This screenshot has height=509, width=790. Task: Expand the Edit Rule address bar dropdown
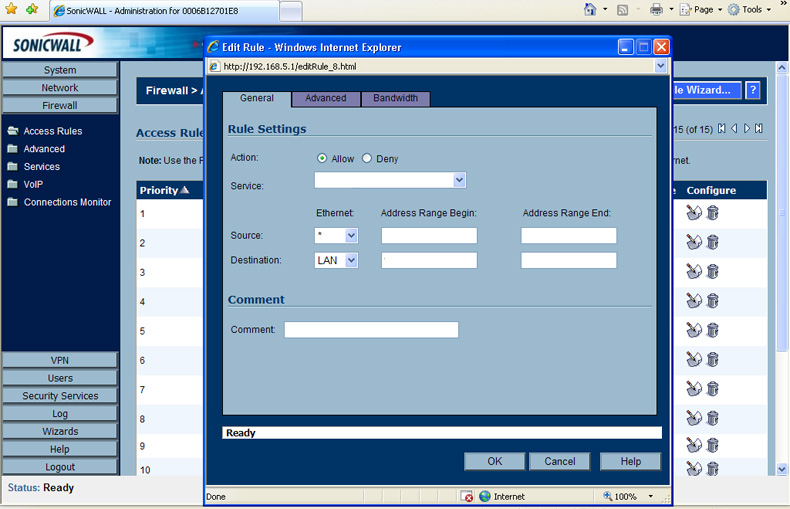661,66
